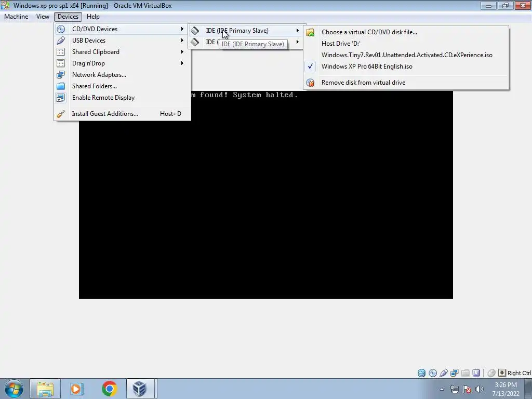
Task: Click the greyed shared folders status bar indicator
Action: (465, 373)
